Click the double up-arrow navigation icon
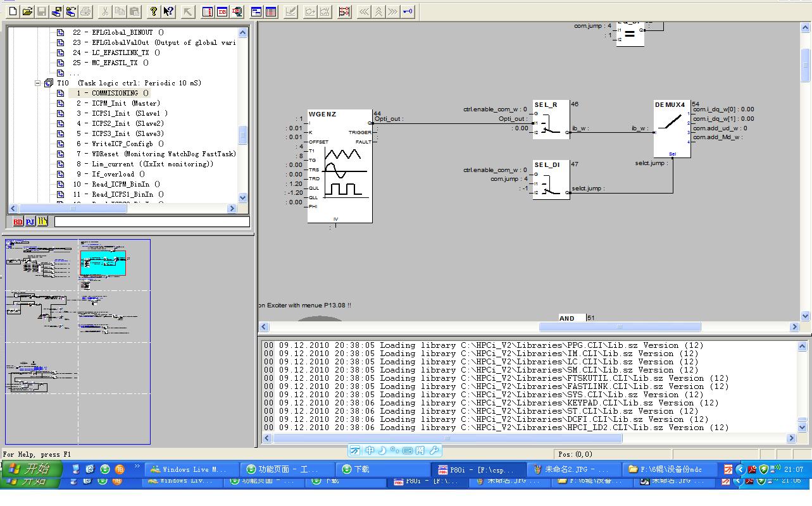The height and width of the screenshot is (506, 812). click(378, 11)
